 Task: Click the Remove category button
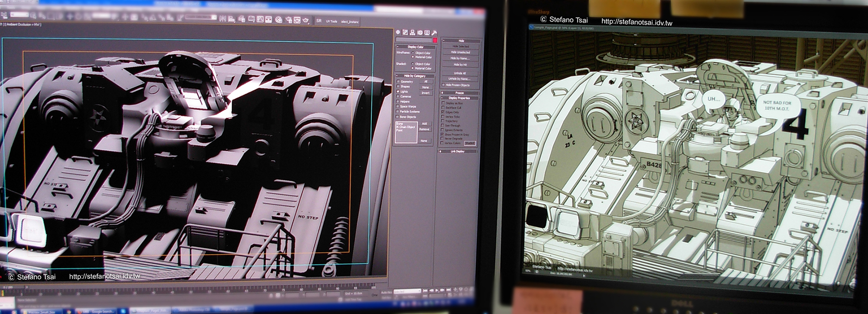[x=424, y=129]
